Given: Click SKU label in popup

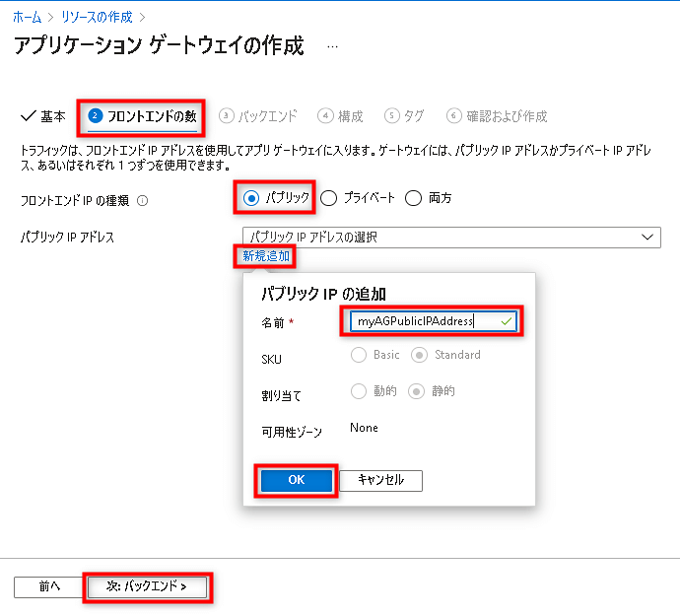Looking at the screenshot, I should click(271, 359).
